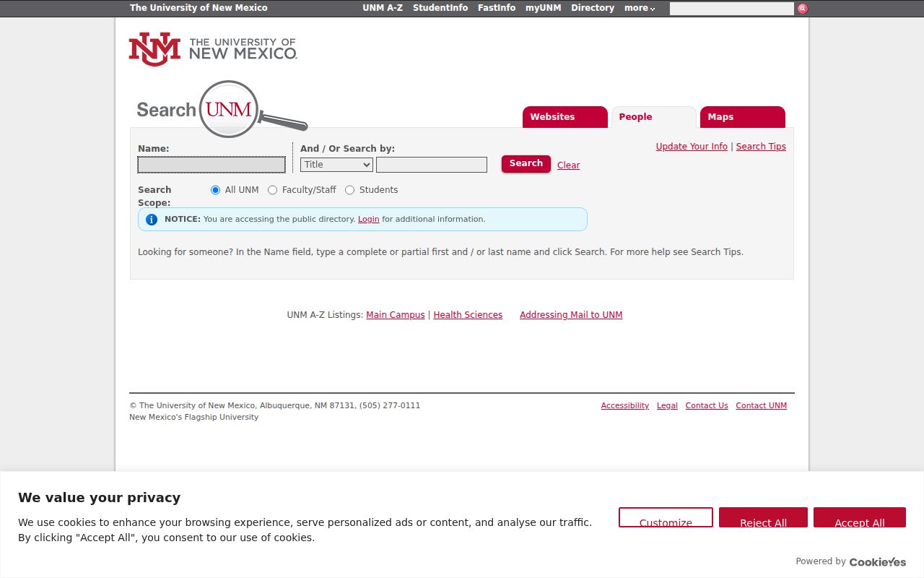Open StudentInfo in top navigation
Viewport: 924px width, 578px height.
click(440, 8)
